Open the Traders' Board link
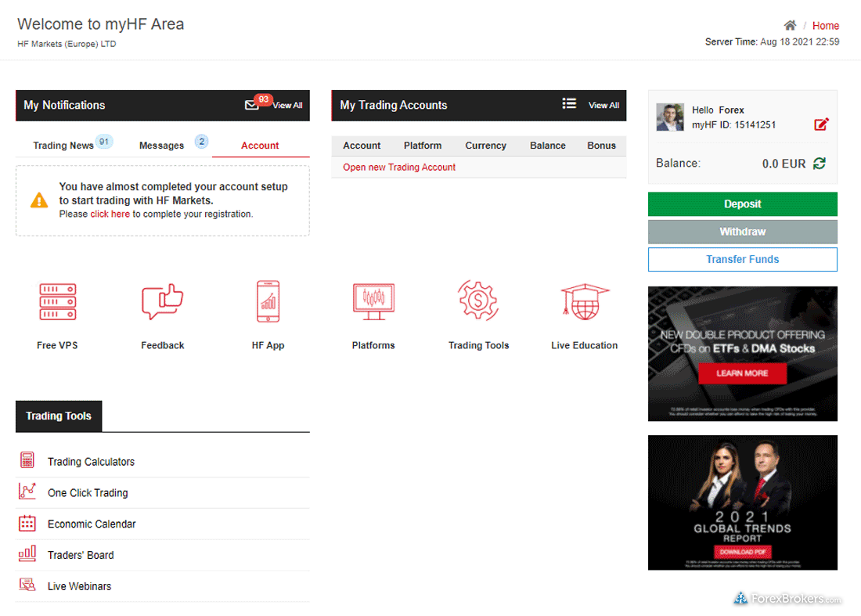Screen dimensions: 861x616 click(81, 555)
